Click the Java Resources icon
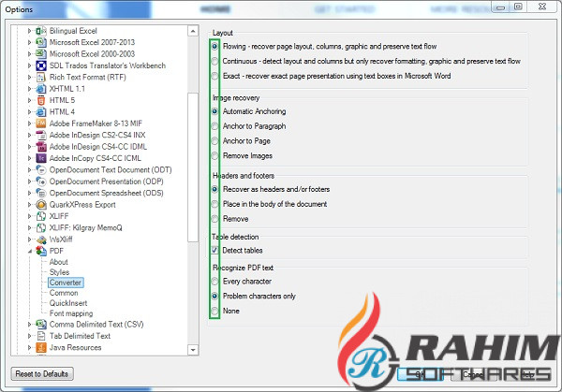Viewport: 562px width, 392px height. click(41, 348)
